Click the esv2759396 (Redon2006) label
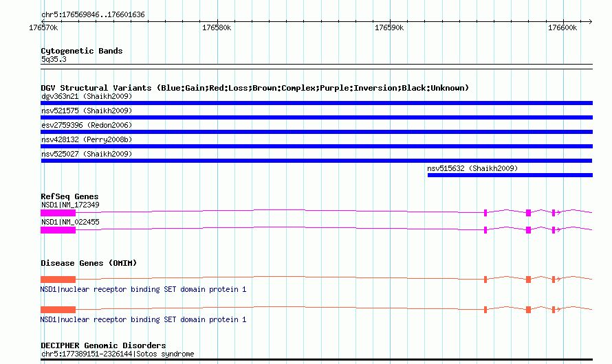The image size is (612, 364). point(87,125)
